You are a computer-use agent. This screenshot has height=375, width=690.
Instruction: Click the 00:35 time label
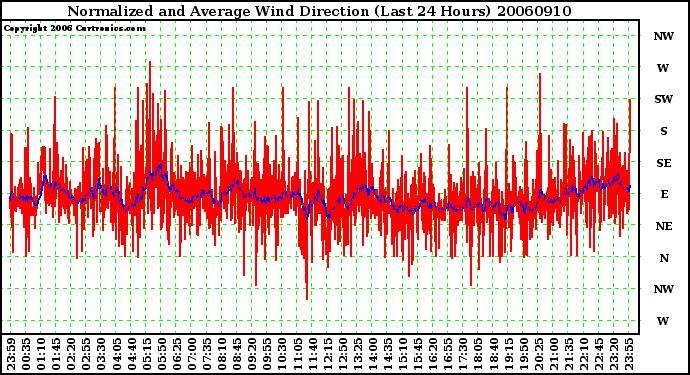click(x=26, y=354)
